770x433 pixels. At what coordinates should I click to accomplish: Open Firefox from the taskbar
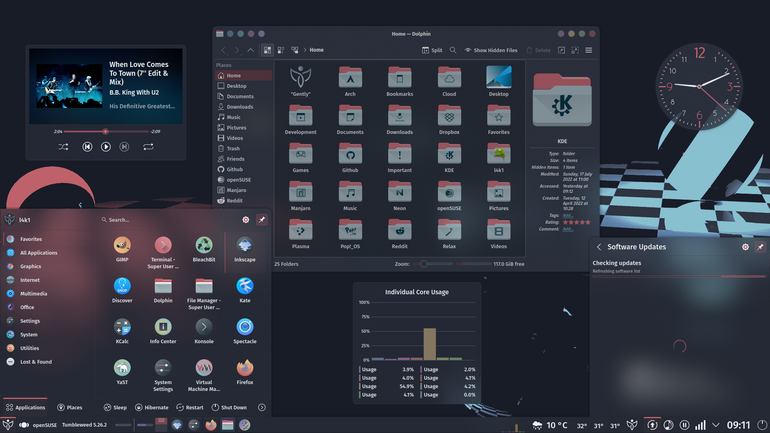(x=211, y=425)
